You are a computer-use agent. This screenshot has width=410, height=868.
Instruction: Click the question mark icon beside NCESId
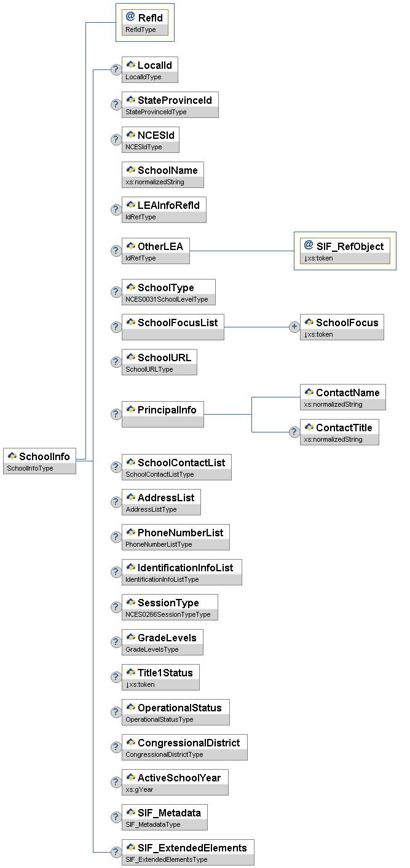click(x=116, y=139)
